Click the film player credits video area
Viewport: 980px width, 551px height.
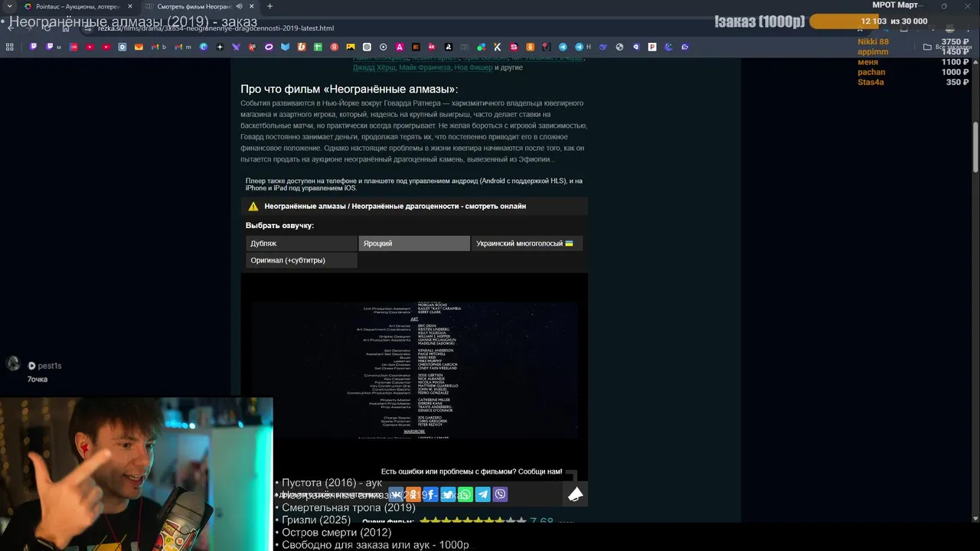[414, 370]
